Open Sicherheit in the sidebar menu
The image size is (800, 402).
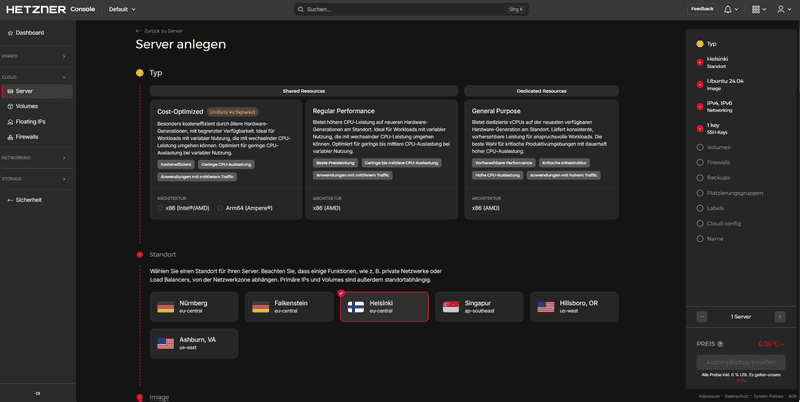tap(28, 200)
